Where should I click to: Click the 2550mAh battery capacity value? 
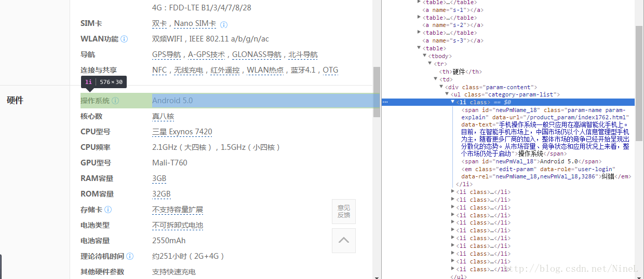pyautogui.click(x=169, y=241)
